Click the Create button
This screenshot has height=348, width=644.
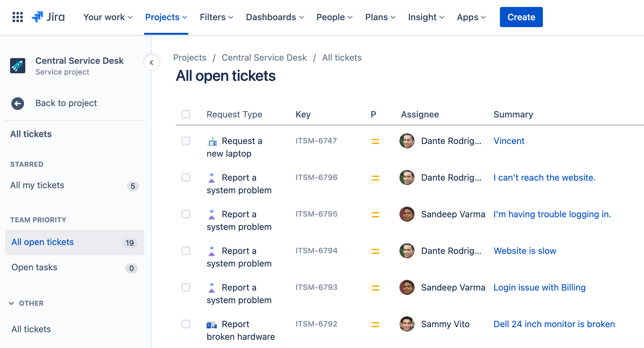[521, 17]
